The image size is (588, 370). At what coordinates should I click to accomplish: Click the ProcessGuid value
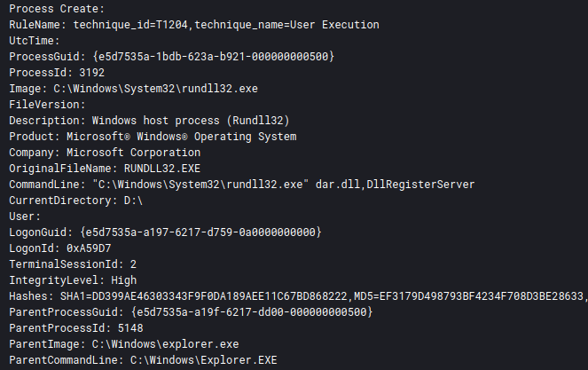pos(214,57)
